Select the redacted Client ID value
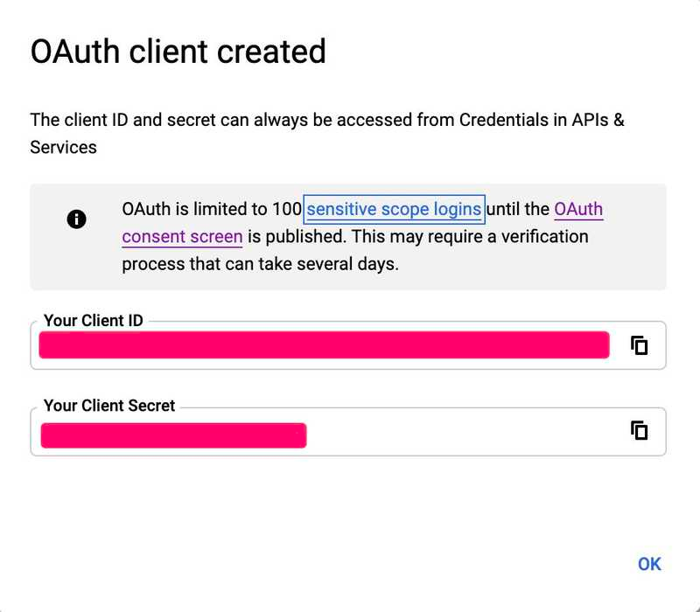 pos(324,344)
